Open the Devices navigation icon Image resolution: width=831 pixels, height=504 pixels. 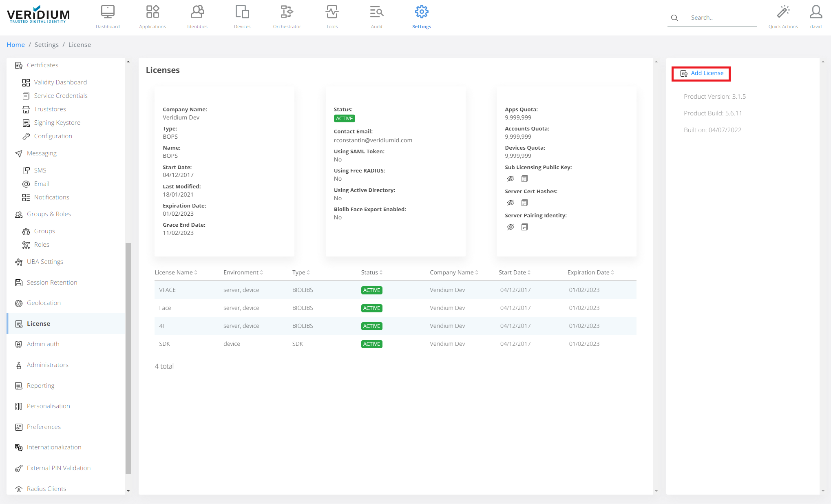pyautogui.click(x=242, y=12)
